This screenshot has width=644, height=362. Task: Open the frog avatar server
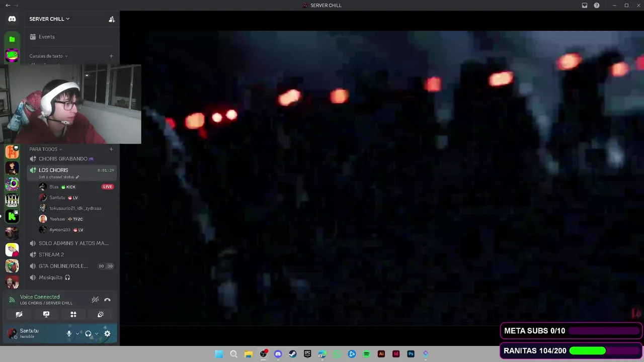[x=12, y=55]
